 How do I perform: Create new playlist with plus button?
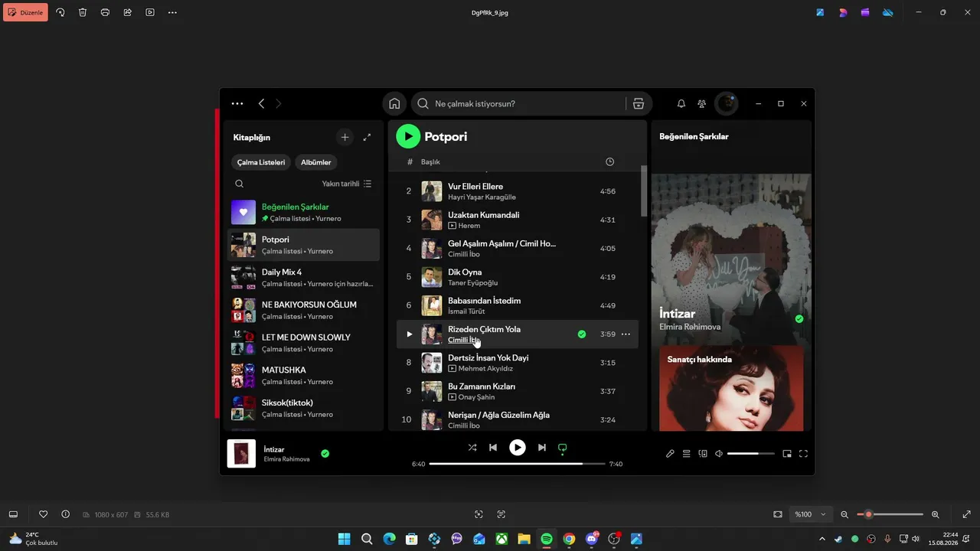click(x=345, y=137)
